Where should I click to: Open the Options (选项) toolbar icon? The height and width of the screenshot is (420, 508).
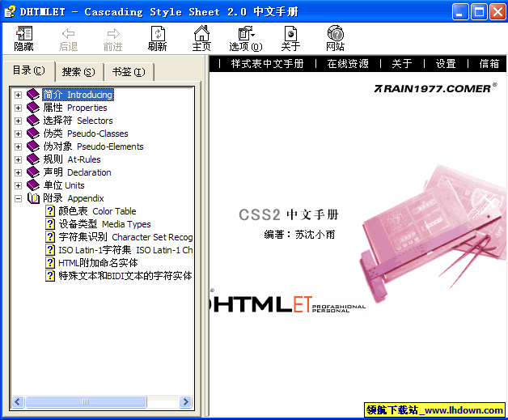(x=246, y=34)
